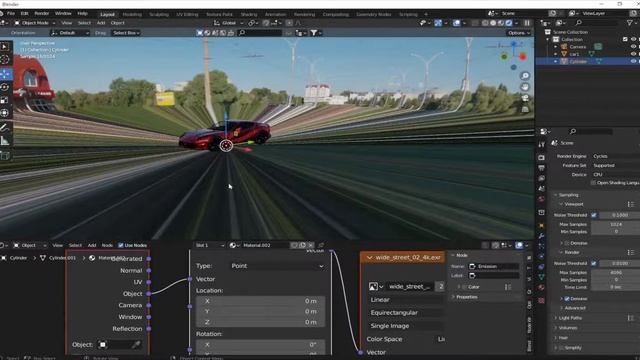Click the green Y axis on navigation gizmo
The height and width of the screenshot is (360, 640).
504,57
